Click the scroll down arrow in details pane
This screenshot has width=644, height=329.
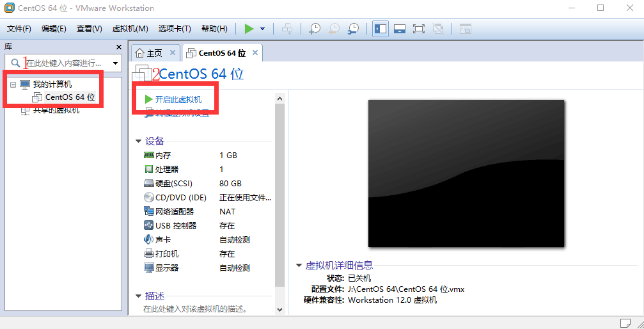pyautogui.click(x=279, y=310)
